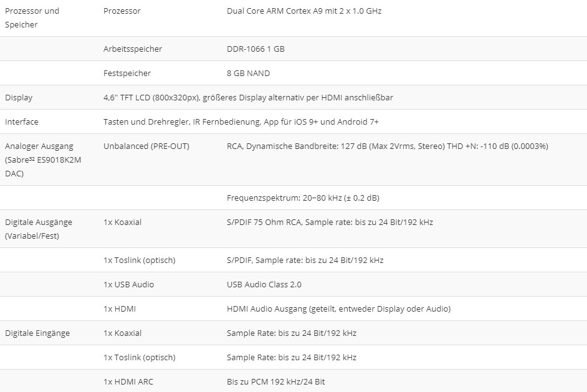Click the "Prozessor und Speicher" category label

[x=32, y=17]
